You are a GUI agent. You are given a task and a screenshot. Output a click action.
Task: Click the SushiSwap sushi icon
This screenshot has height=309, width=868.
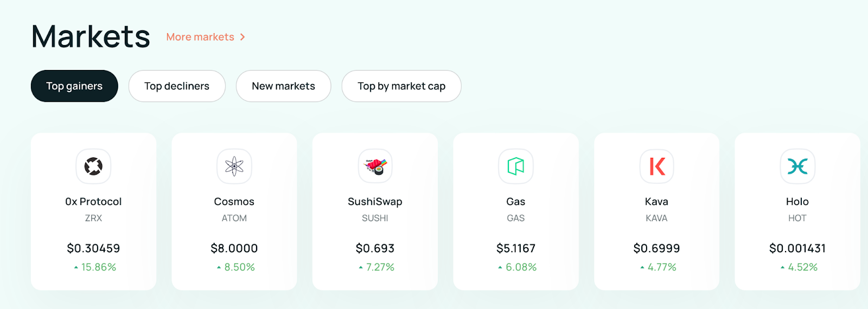[375, 166]
